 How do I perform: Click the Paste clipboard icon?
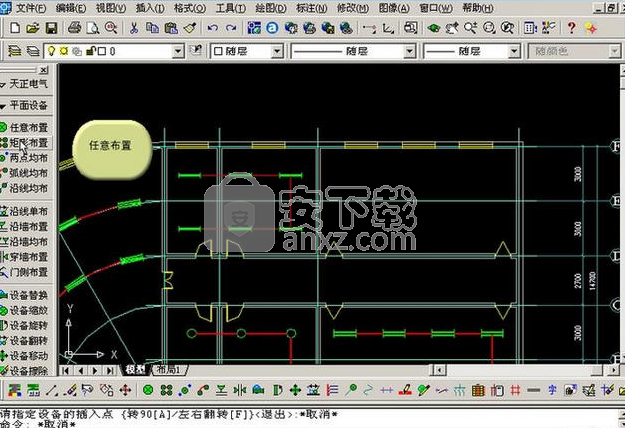click(x=171, y=28)
